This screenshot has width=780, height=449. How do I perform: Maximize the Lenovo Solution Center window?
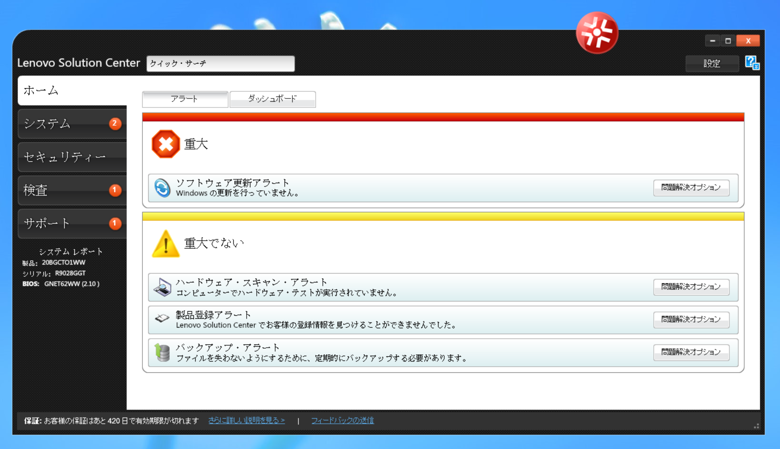coord(728,41)
